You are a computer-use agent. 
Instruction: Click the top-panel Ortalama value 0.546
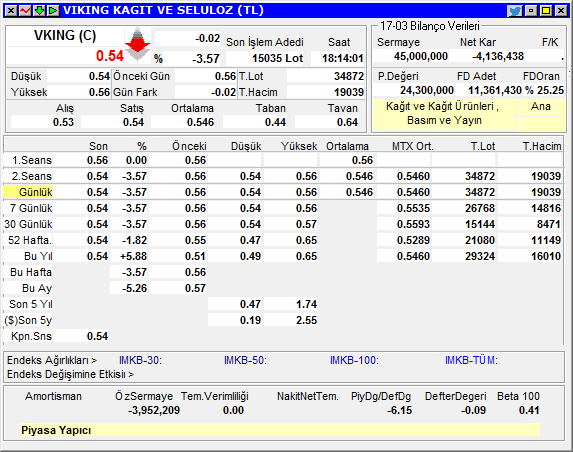click(x=200, y=122)
